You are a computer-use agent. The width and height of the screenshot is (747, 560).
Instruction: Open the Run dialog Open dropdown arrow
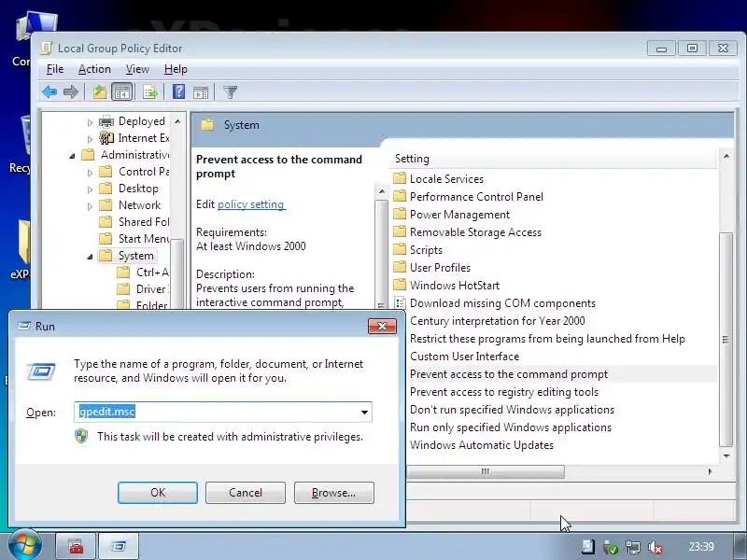tap(364, 412)
